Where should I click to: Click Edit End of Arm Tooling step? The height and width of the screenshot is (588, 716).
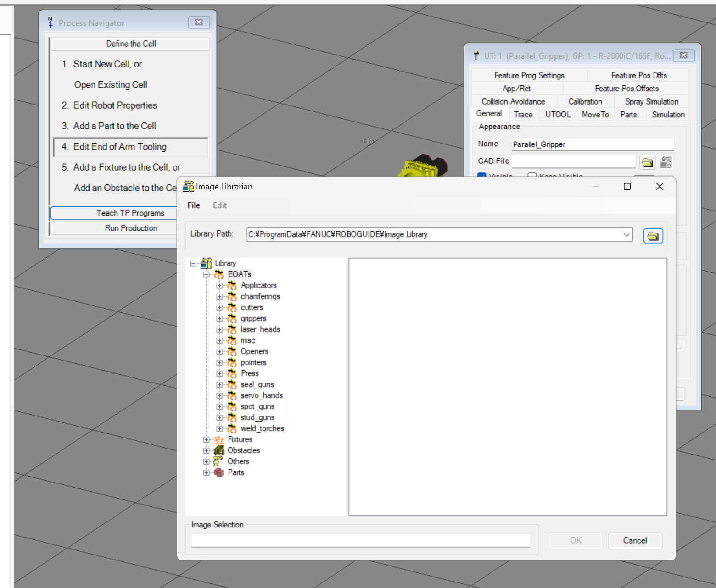coord(131,147)
